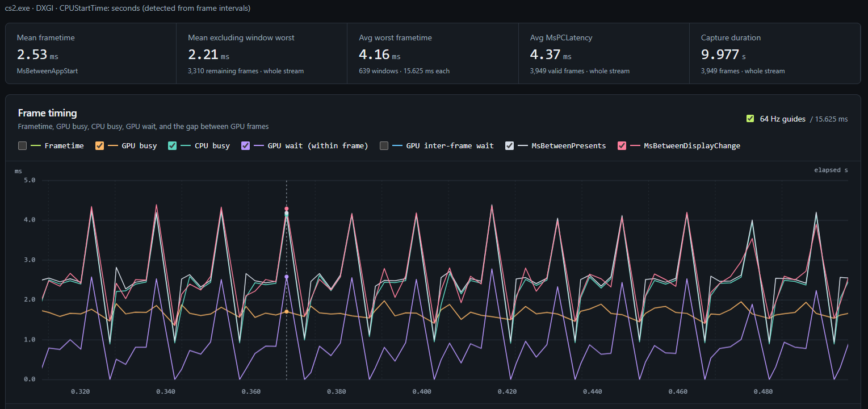Click the "Capture duration" card title

coord(731,37)
